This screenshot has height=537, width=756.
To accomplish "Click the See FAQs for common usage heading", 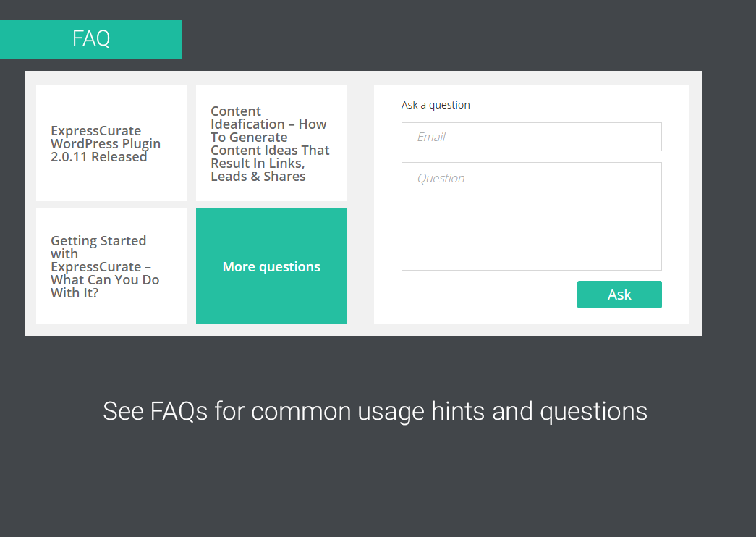I will (375, 411).
